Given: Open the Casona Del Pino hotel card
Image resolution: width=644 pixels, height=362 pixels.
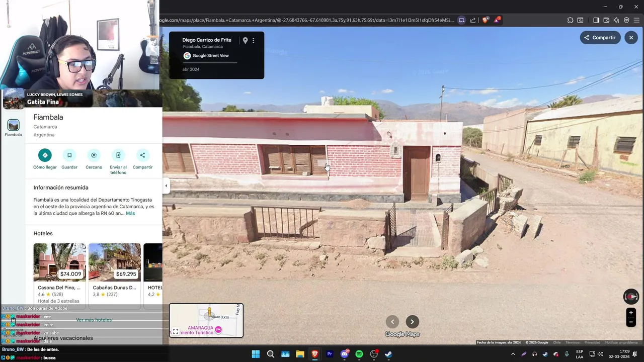Looking at the screenshot, I should point(59,275).
